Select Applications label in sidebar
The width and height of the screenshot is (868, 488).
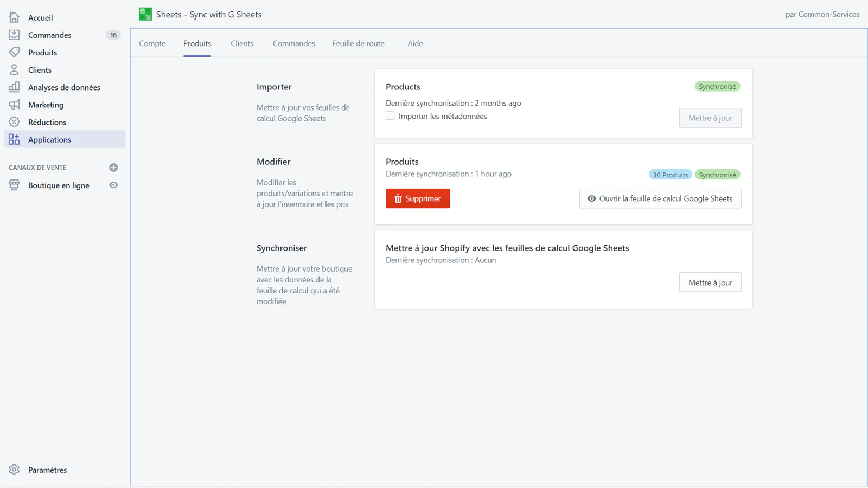(x=50, y=139)
